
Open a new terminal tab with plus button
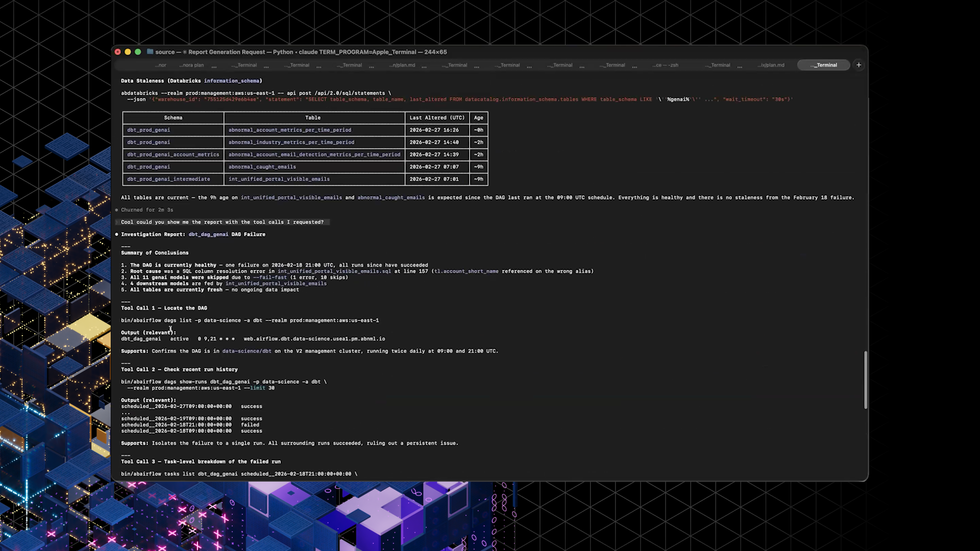tap(859, 65)
